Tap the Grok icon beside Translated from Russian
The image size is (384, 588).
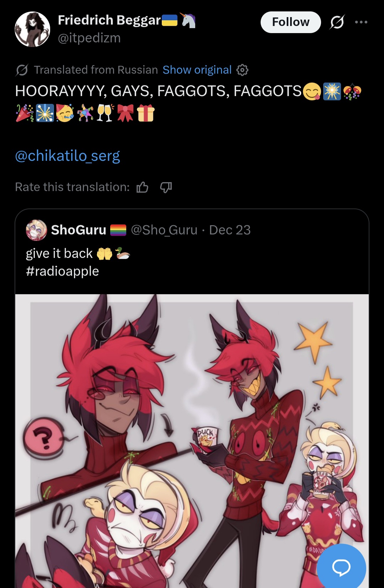point(22,70)
